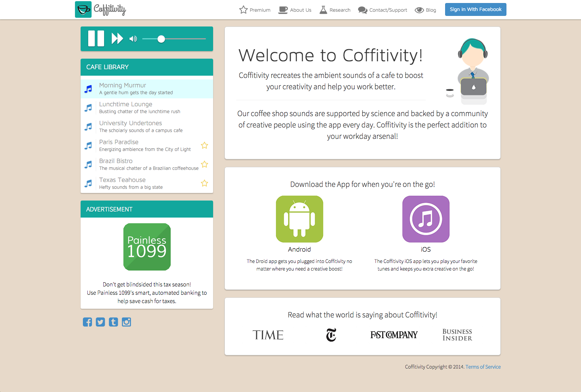This screenshot has height=392, width=581.
Task: Open the New York Times logo
Action: tap(331, 335)
